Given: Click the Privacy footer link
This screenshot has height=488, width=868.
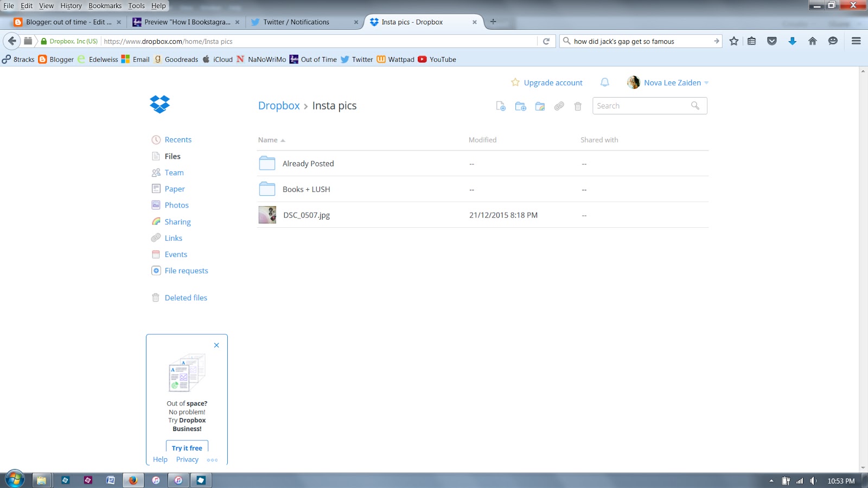Looking at the screenshot, I should [187, 460].
